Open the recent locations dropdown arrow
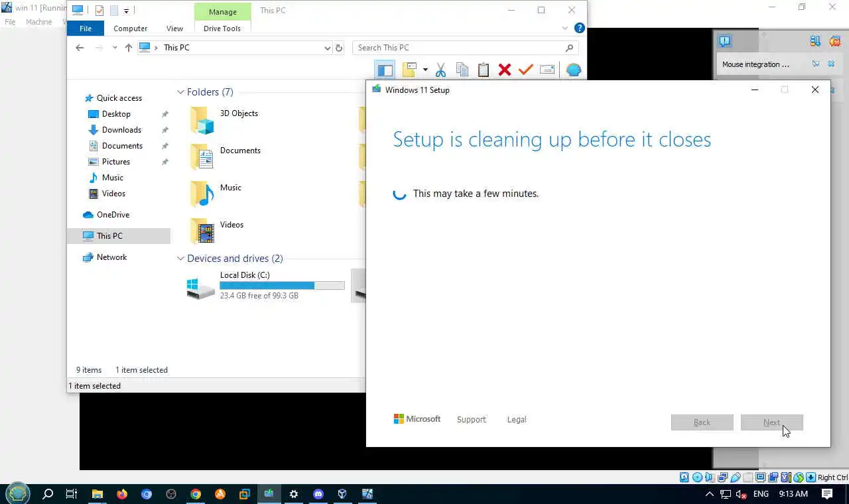This screenshot has width=849, height=504. 115,48
